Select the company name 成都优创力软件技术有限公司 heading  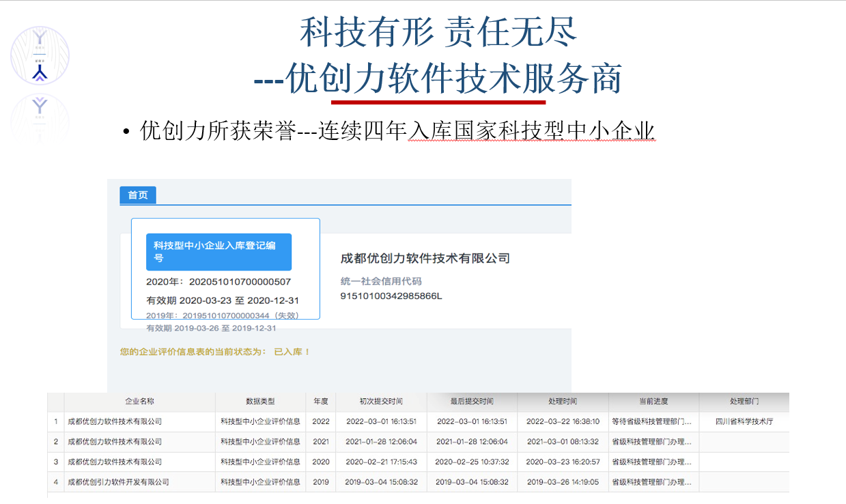[x=425, y=258]
